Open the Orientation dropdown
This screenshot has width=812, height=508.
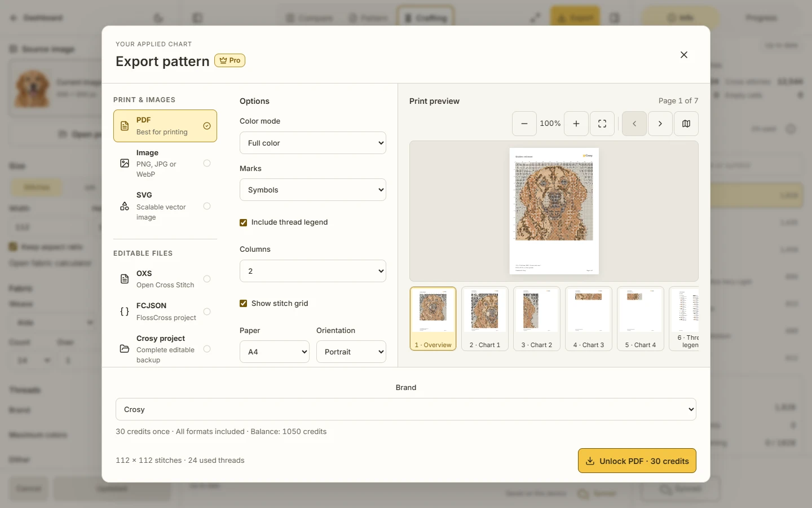[351, 352]
